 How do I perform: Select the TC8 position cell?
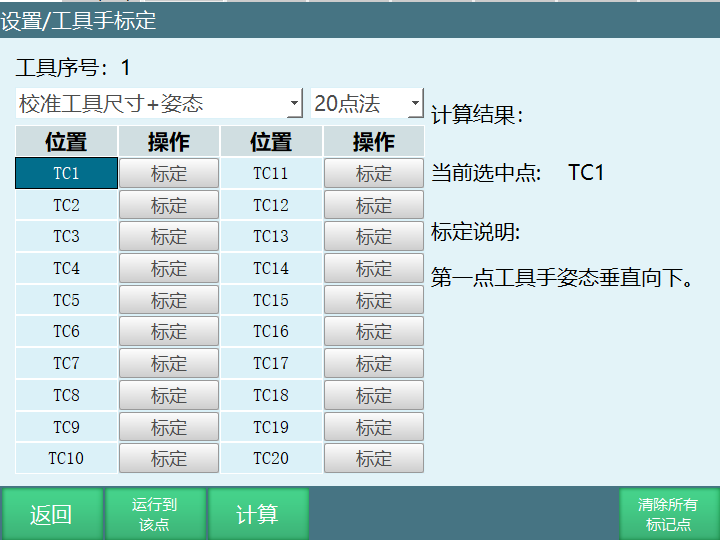[66, 395]
